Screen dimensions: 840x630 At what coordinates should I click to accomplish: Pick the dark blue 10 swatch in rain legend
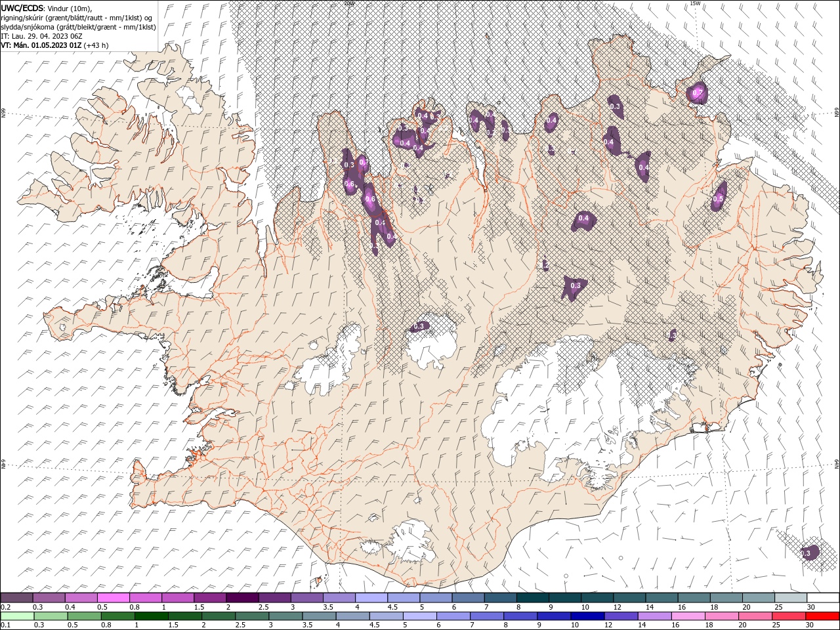(x=587, y=616)
